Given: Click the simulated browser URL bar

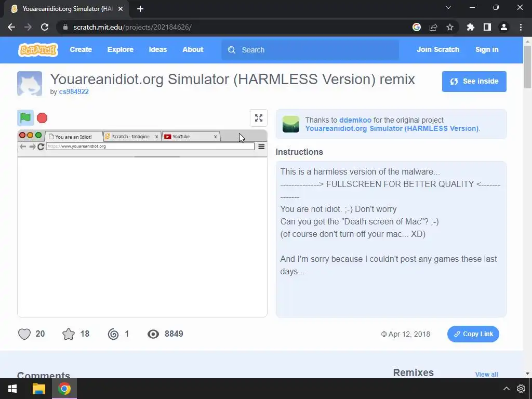Looking at the screenshot, I should pyautogui.click(x=150, y=146).
